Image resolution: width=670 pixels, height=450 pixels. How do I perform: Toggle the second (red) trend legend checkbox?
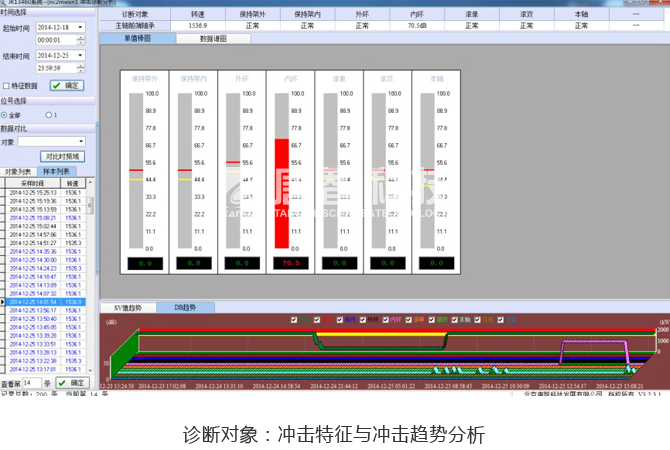coord(317,320)
